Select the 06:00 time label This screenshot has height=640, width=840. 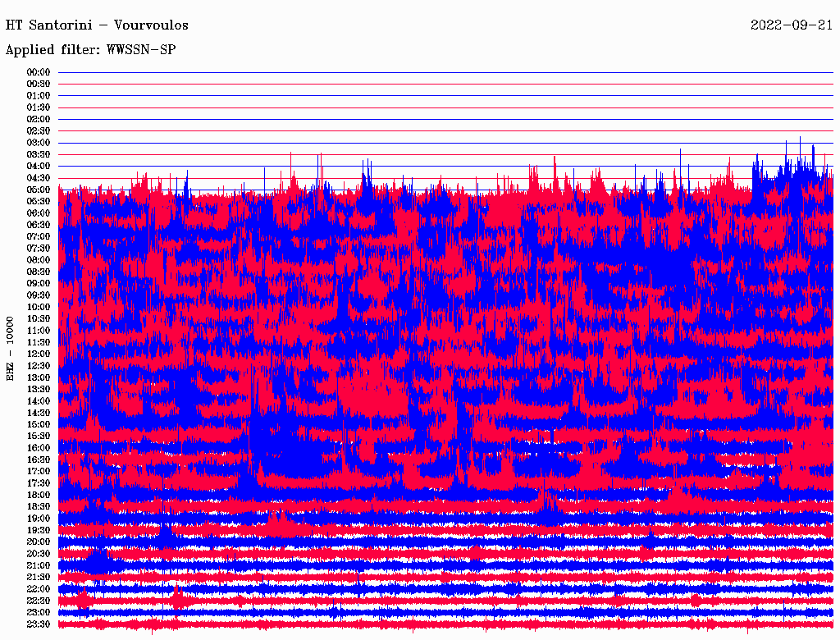tap(39, 213)
